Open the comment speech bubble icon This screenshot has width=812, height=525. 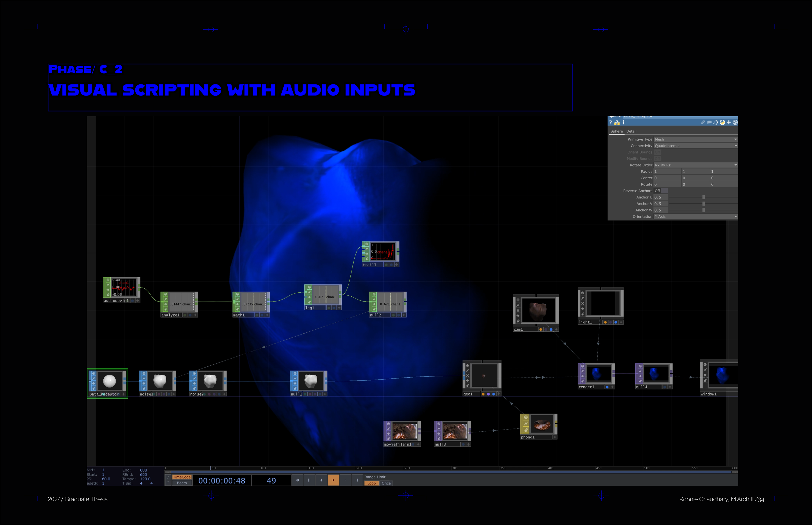pos(709,122)
